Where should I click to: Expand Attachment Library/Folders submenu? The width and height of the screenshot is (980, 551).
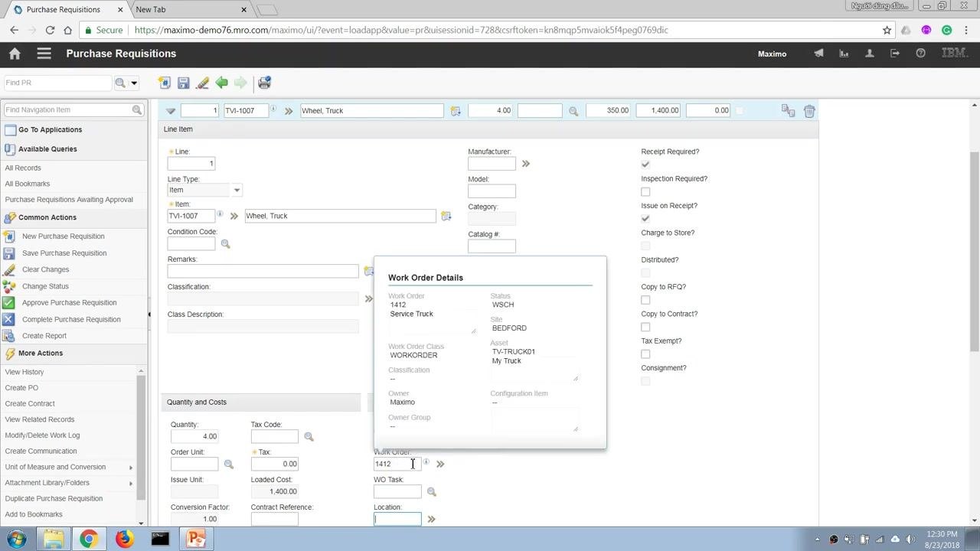[130, 483]
